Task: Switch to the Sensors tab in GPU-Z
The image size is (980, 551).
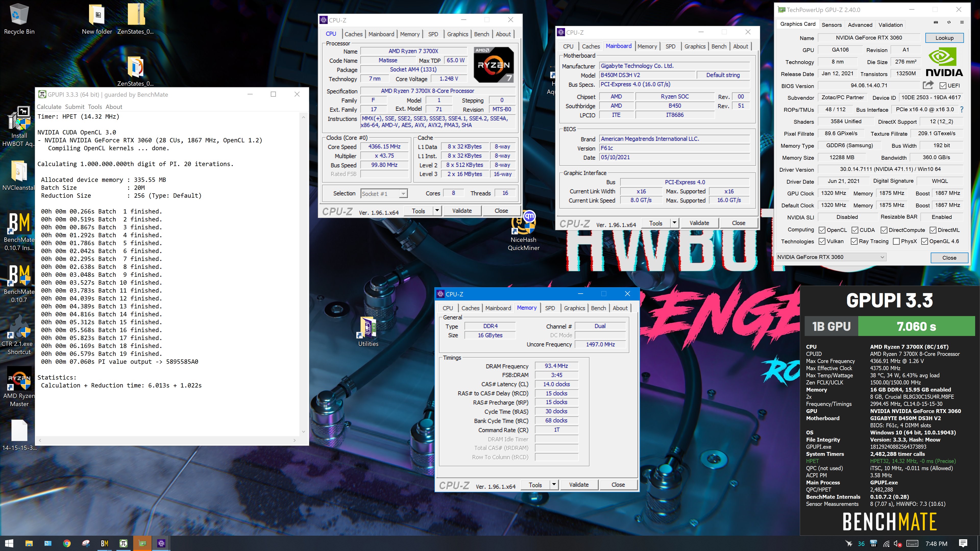Action: coord(832,25)
